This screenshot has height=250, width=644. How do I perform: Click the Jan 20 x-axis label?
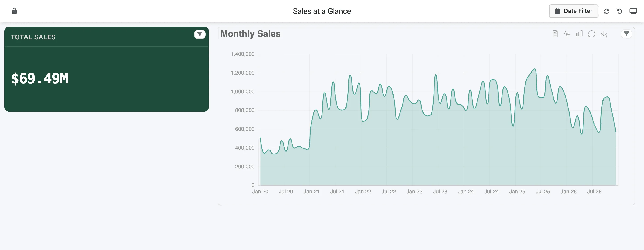tap(260, 191)
